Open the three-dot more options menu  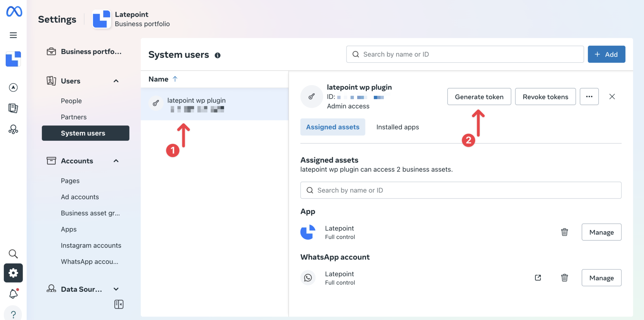(589, 97)
